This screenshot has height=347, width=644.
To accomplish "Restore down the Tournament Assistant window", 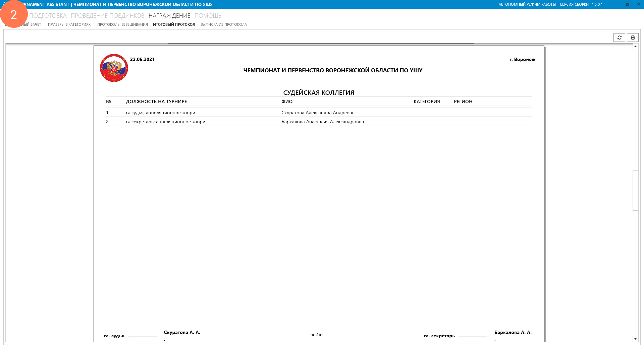I will click(628, 4).
